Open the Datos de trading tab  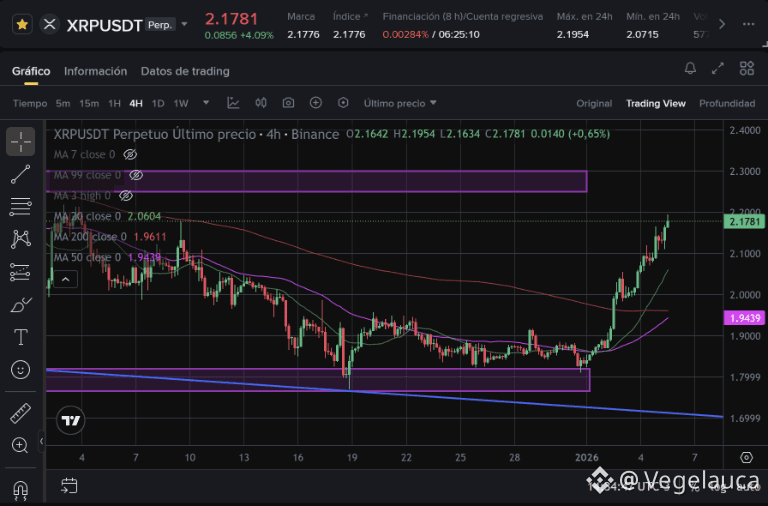coord(185,71)
